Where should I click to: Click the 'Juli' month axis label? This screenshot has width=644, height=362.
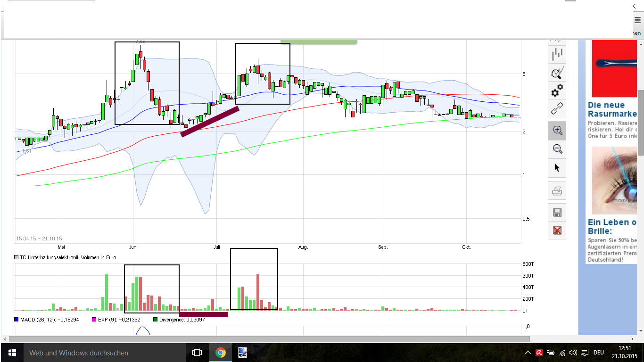[x=217, y=247]
